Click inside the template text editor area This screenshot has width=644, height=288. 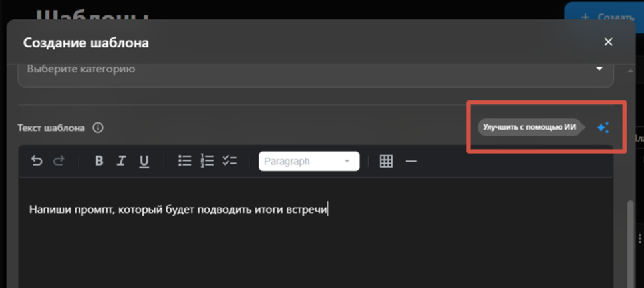click(x=315, y=233)
